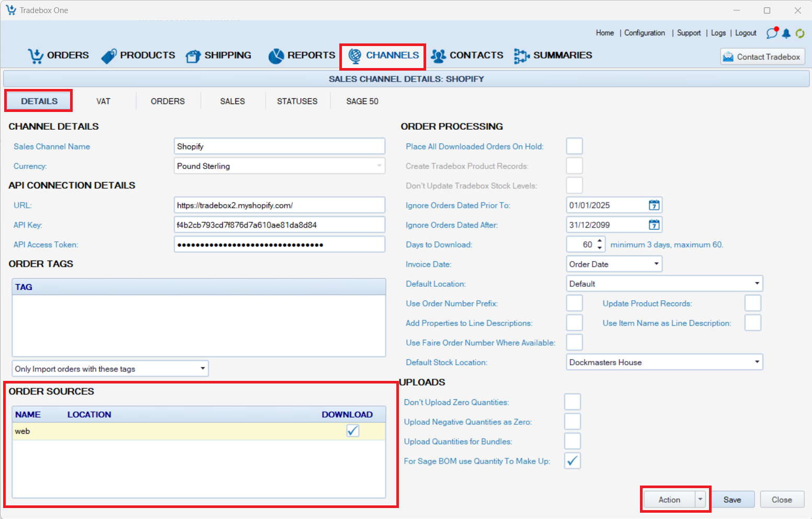Open the Sage 50 tab
This screenshot has height=519, width=812.
pyautogui.click(x=362, y=101)
